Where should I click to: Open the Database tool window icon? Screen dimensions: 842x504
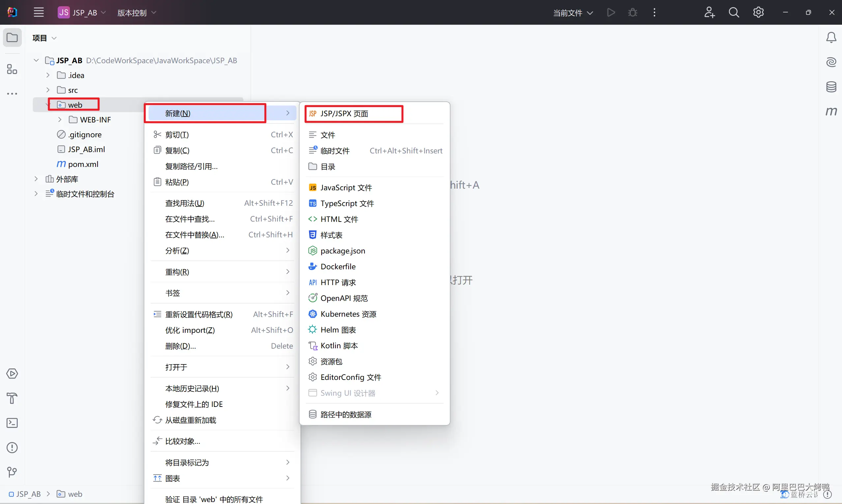(x=831, y=87)
